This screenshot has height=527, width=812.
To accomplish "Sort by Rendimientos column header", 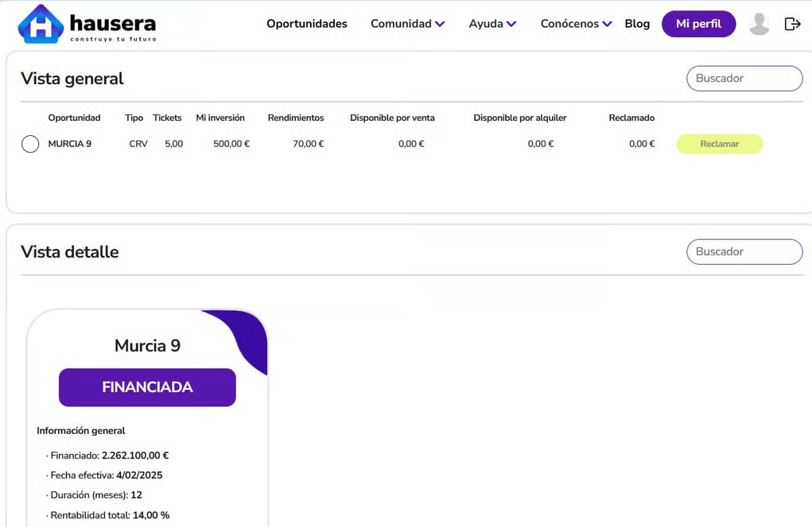I will point(296,118).
